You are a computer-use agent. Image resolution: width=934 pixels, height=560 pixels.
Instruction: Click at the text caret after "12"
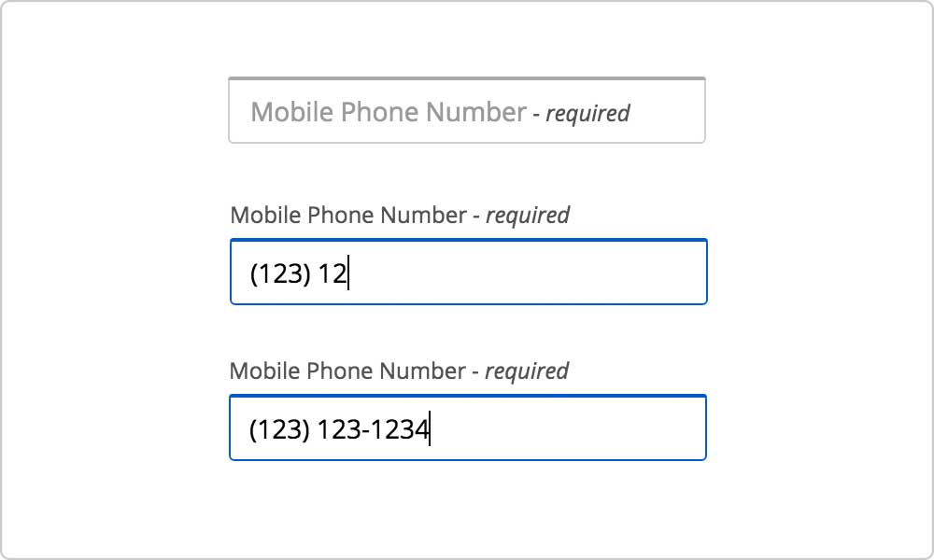[348, 273]
